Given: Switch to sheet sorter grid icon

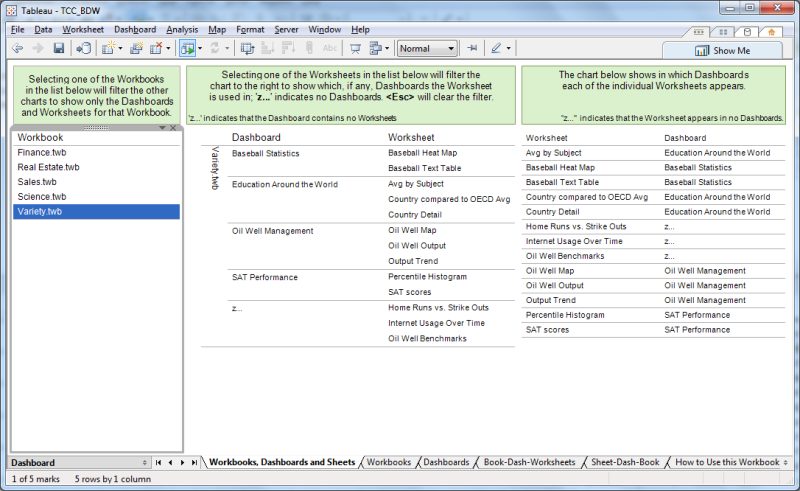Looking at the screenshot, I should click(723, 32).
